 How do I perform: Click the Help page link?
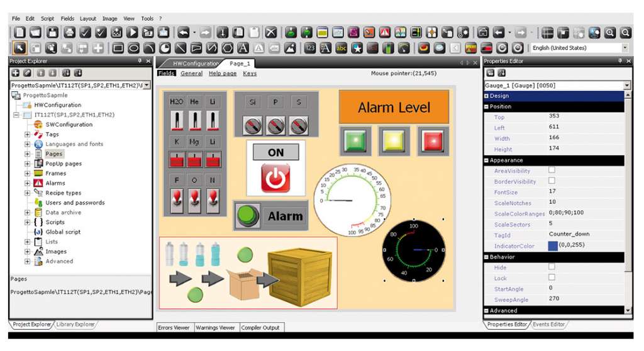223,74
